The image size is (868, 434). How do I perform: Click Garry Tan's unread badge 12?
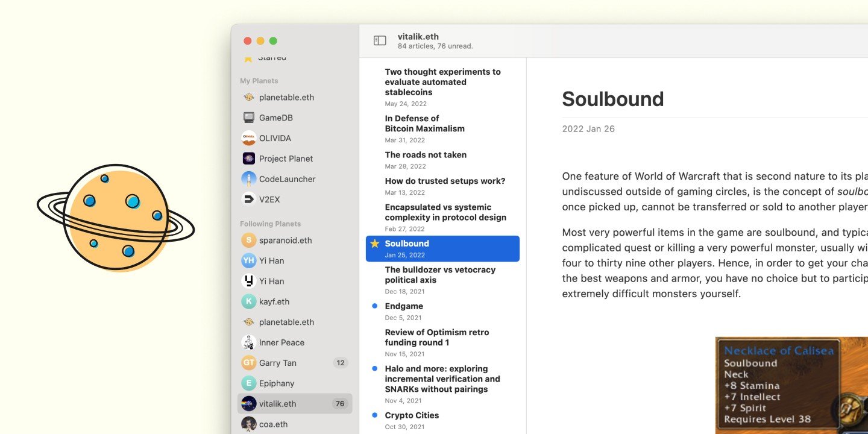click(341, 363)
